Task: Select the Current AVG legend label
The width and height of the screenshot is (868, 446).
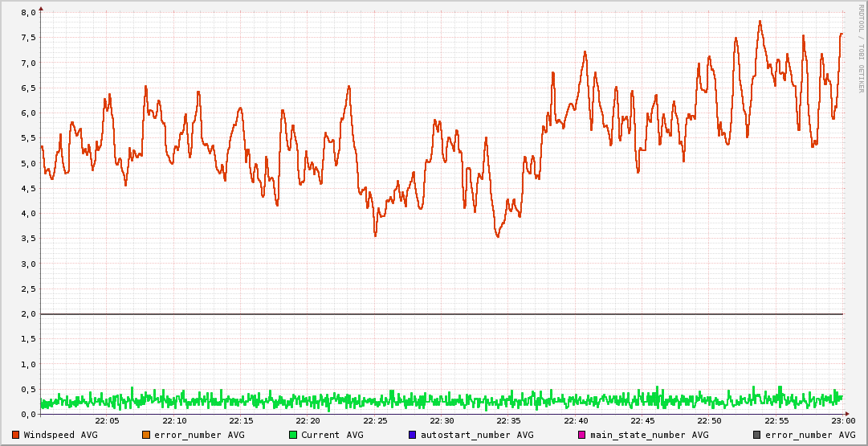Action: click(x=332, y=435)
